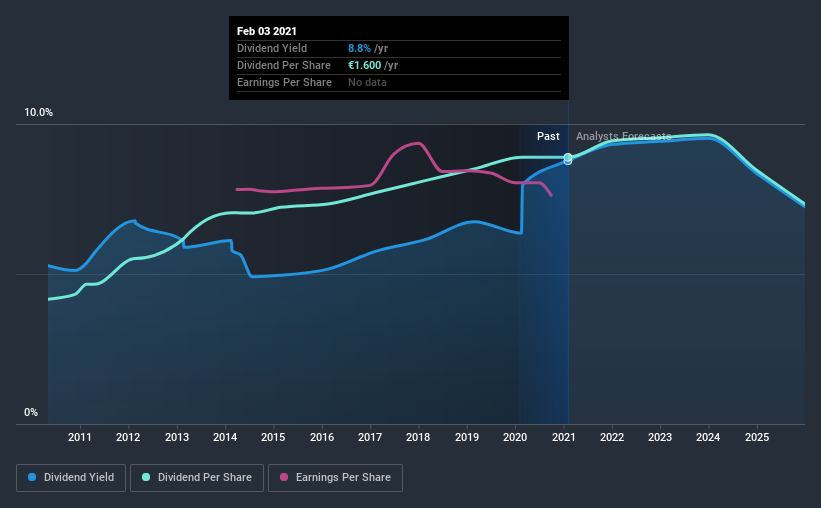Click the No data earnings value
821x508 pixels.
(x=367, y=82)
